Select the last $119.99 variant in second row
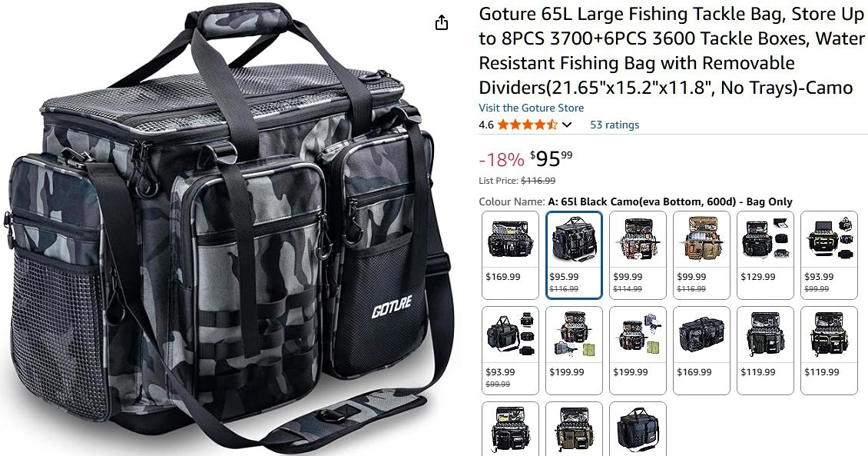Viewport: 868px width, 456px height. [829, 350]
